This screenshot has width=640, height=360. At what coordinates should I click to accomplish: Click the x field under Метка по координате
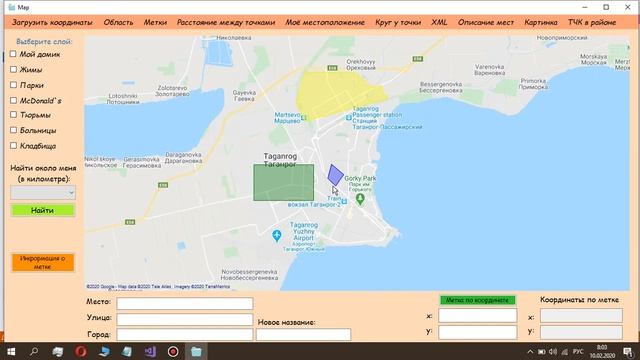478,316
